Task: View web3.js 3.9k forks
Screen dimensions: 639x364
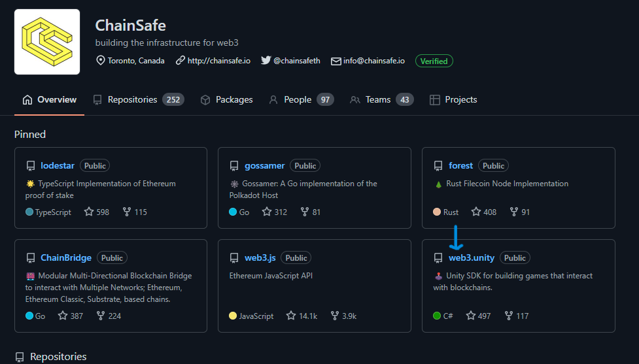Action: 343,316
